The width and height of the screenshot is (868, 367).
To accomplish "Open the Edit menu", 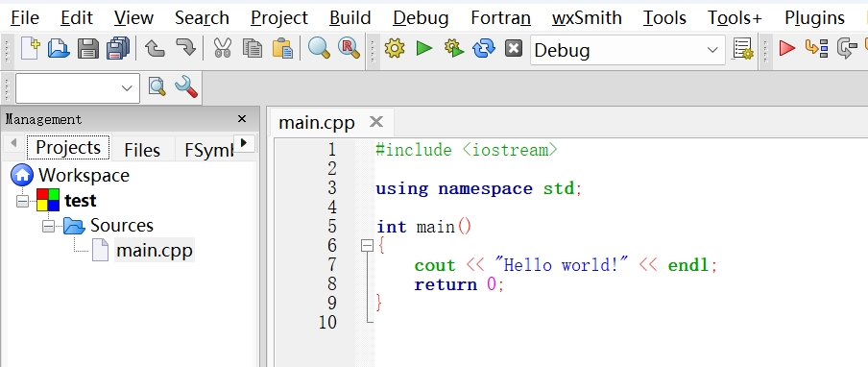I will (x=77, y=18).
